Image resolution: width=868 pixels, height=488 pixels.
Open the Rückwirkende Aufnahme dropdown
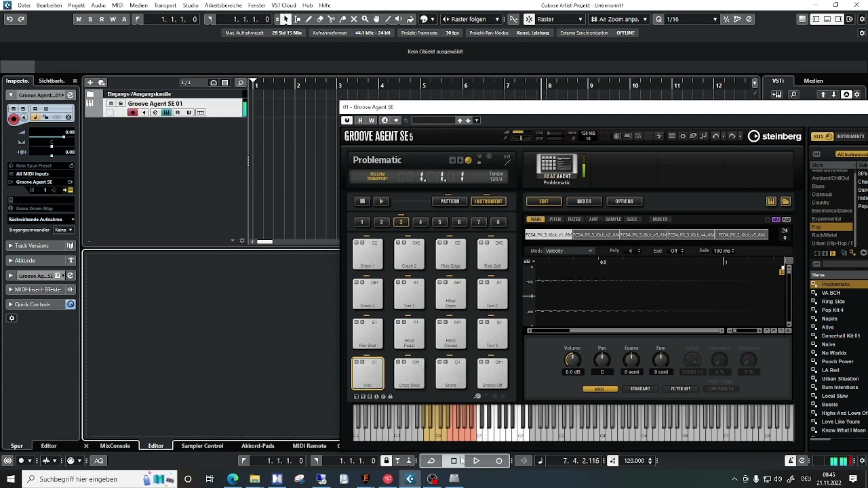[x=41, y=220]
